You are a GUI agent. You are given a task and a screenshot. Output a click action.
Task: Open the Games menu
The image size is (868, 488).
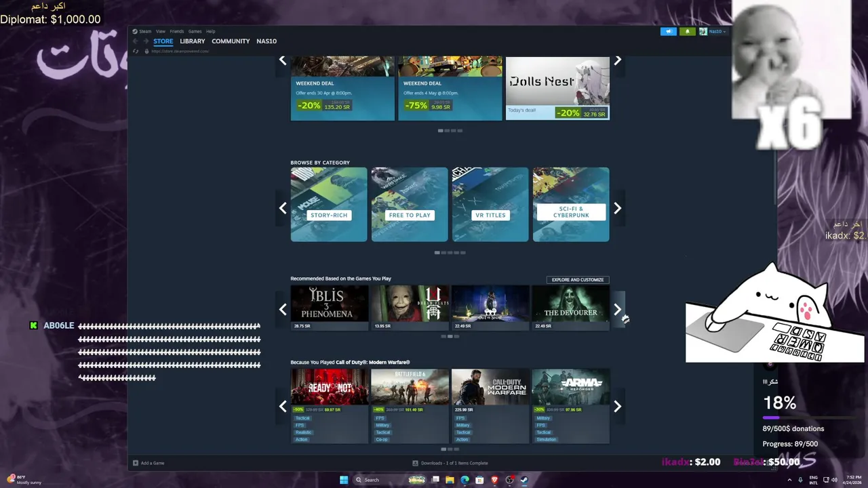[x=195, y=31]
